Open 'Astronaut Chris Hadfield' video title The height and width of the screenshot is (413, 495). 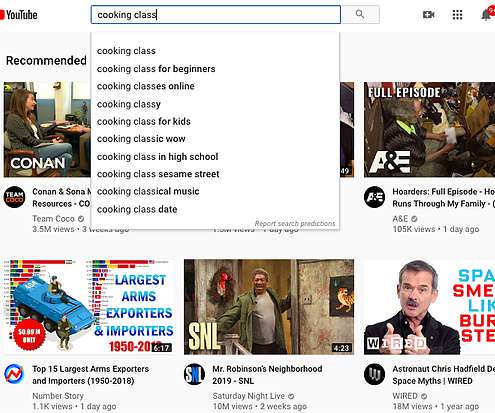click(x=444, y=375)
